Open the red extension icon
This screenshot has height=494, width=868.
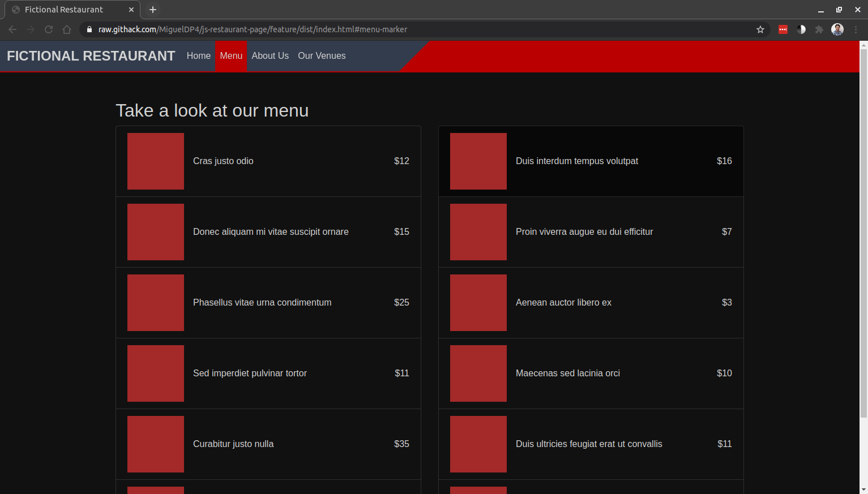click(x=783, y=29)
